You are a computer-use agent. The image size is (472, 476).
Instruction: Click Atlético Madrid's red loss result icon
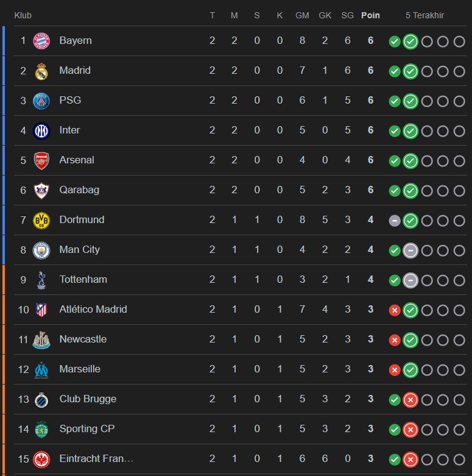pos(395,310)
